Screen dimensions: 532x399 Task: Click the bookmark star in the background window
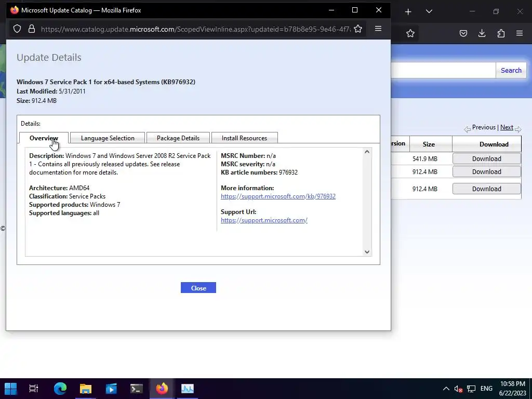pos(410,33)
